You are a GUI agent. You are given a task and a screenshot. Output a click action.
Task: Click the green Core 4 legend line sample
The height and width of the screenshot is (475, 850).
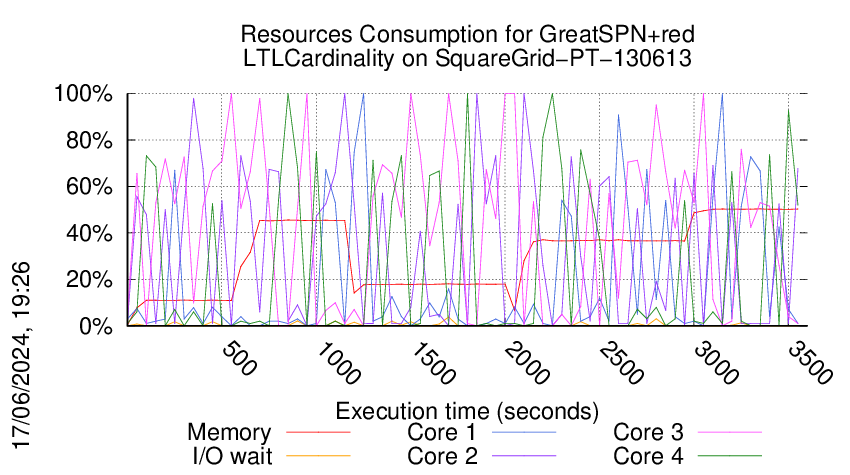[730, 456]
